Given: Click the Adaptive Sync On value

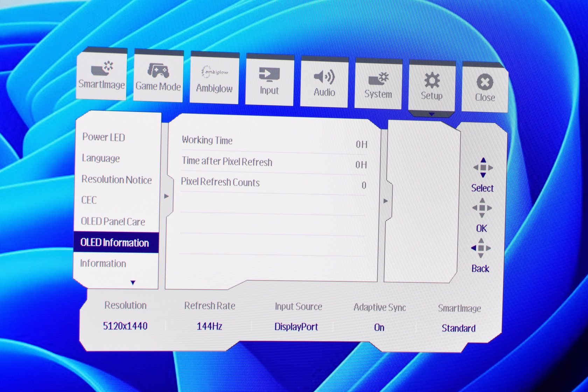Looking at the screenshot, I should pyautogui.click(x=379, y=328).
